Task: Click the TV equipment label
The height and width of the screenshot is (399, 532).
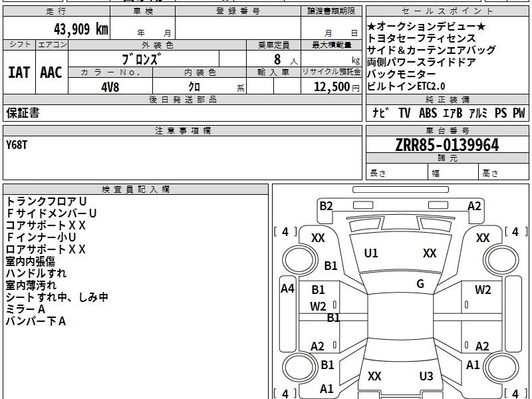Action: pos(404,112)
